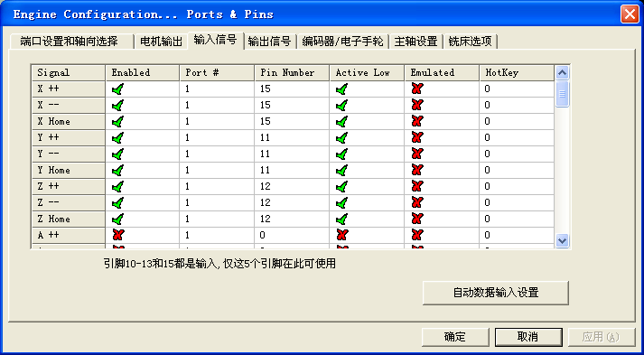Toggle Emulated X for Y Home row
The width and height of the screenshot is (644, 355).
pyautogui.click(x=417, y=170)
